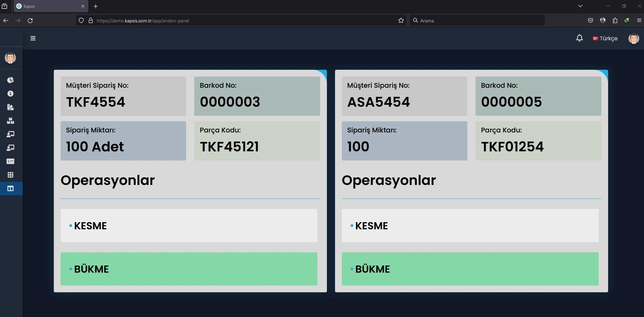
Task: Select the money check sidebar icon
Action: [x=10, y=161]
